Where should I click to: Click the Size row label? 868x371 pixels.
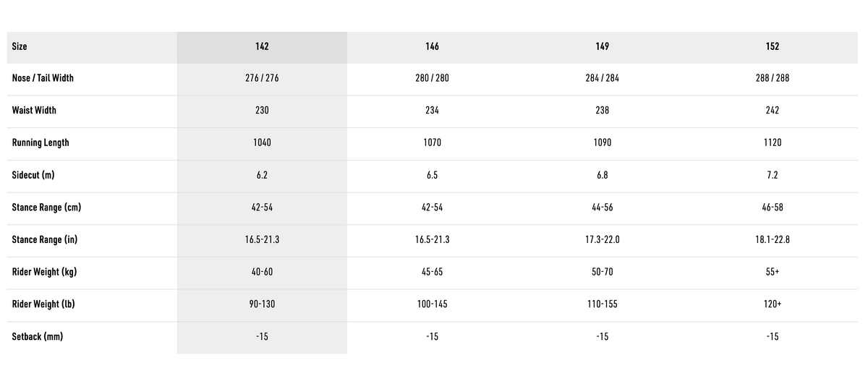[x=20, y=46]
